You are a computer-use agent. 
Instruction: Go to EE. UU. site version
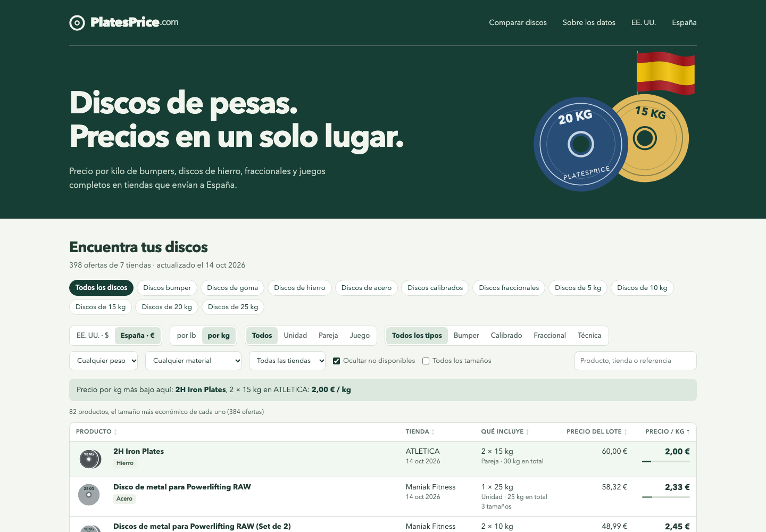[x=644, y=22]
